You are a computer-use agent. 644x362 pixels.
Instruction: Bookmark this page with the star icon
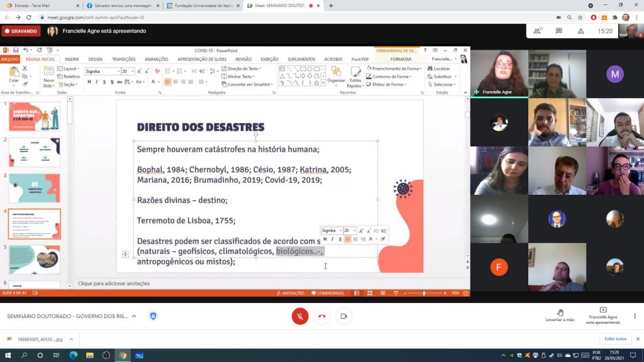pos(580,18)
